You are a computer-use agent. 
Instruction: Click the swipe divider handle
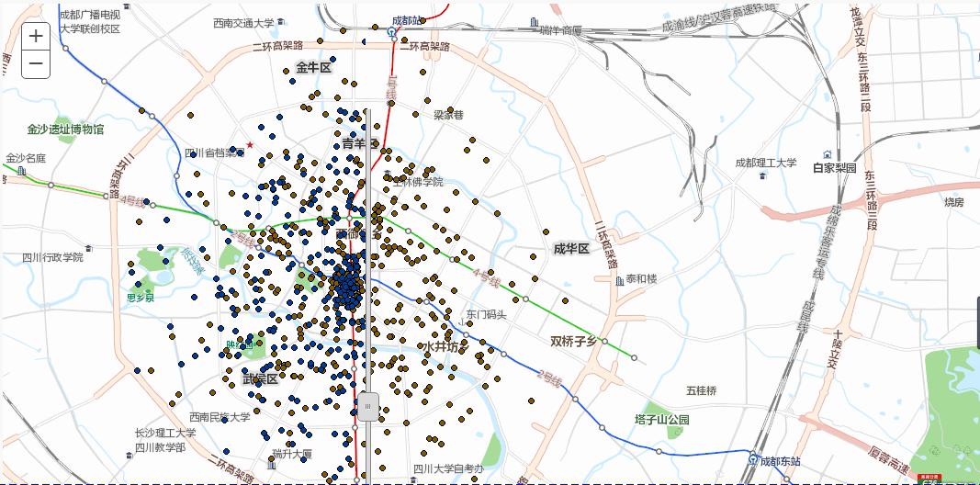pyautogui.click(x=368, y=406)
